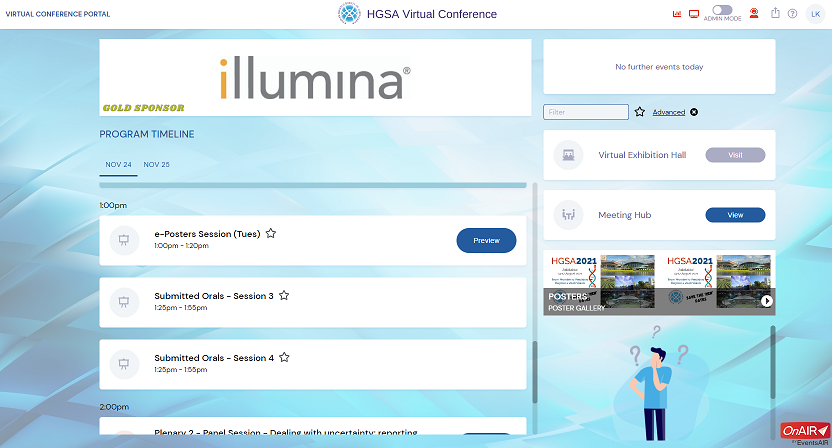Star Submitted Orals - Session 4
The image size is (832, 448).
pyautogui.click(x=284, y=357)
